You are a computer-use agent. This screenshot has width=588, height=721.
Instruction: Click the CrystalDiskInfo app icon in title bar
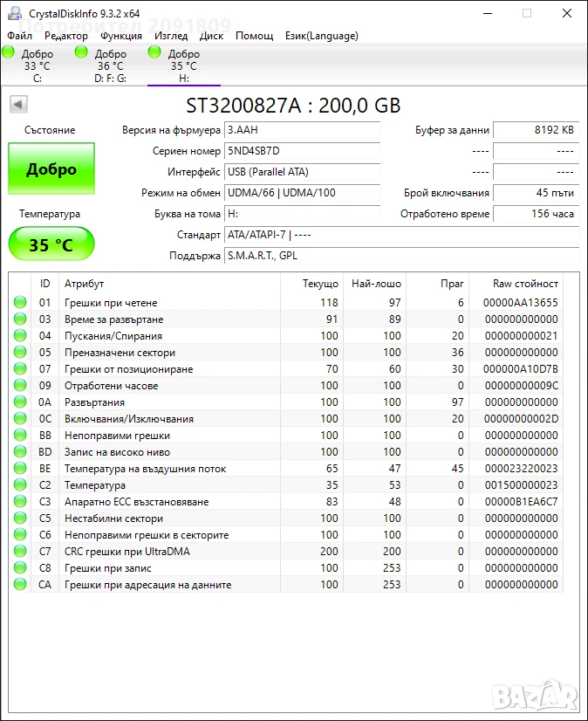pos(15,13)
